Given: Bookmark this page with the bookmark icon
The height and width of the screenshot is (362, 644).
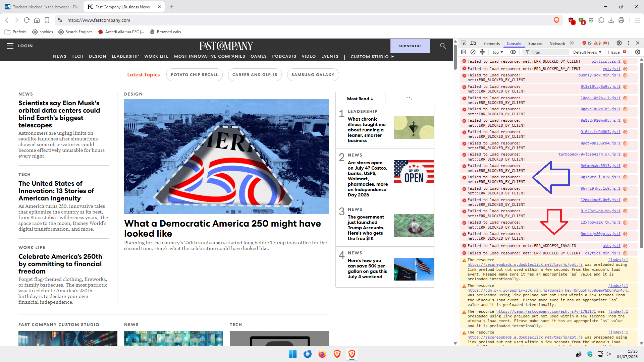Looking at the screenshot, I should click(x=47, y=20).
